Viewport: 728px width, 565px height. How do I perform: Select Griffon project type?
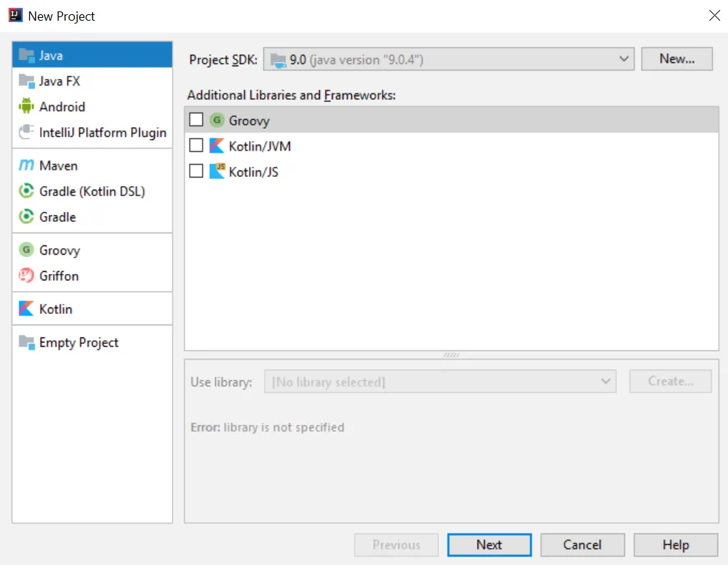click(92, 275)
